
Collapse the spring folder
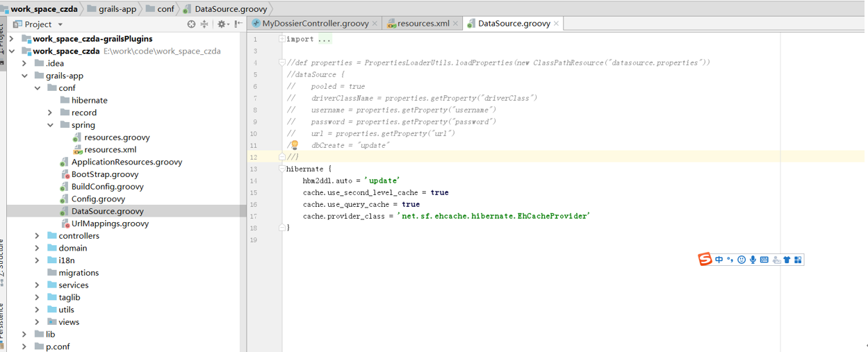(x=50, y=125)
